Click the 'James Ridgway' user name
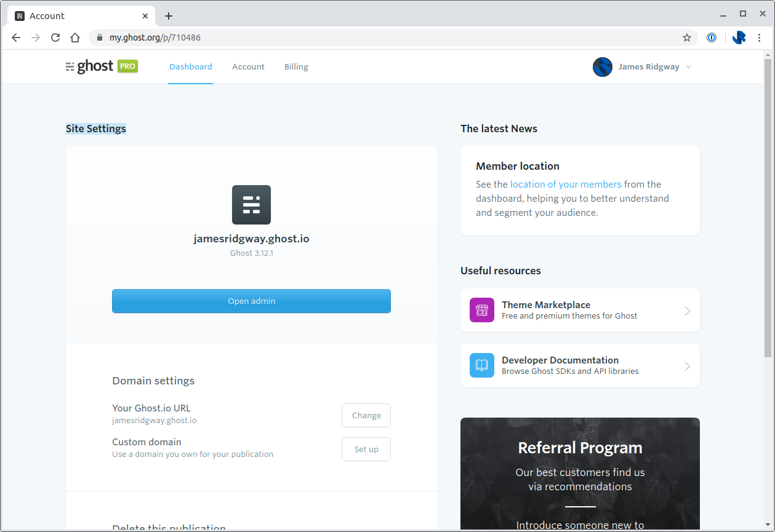Screen dimensions: 775x532 point(649,67)
